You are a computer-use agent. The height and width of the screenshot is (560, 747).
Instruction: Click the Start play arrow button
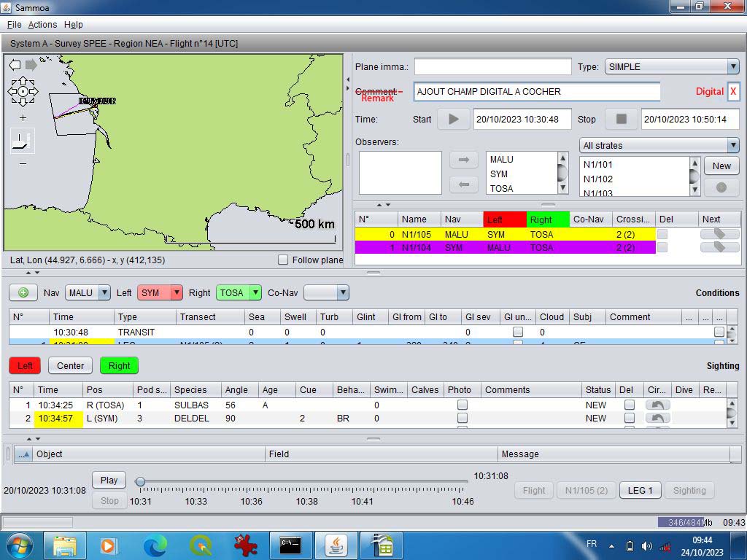point(454,119)
